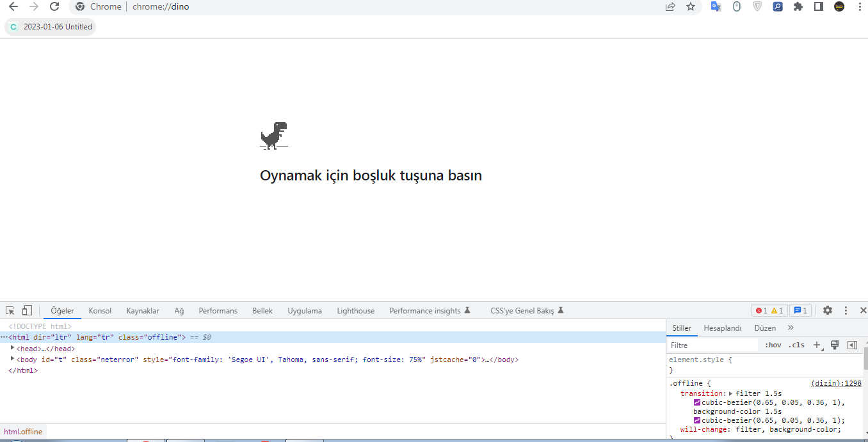Select the html.offline breadcrumb

(23, 431)
